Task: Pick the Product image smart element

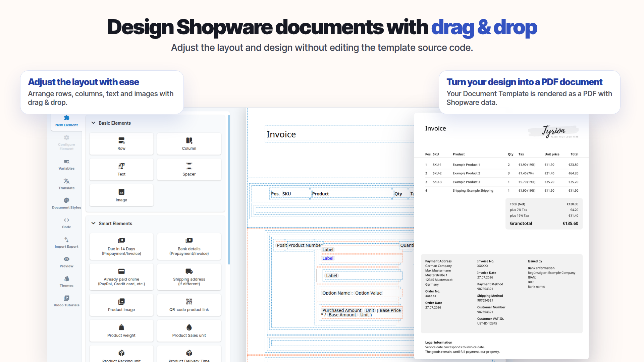Action: [x=121, y=305]
